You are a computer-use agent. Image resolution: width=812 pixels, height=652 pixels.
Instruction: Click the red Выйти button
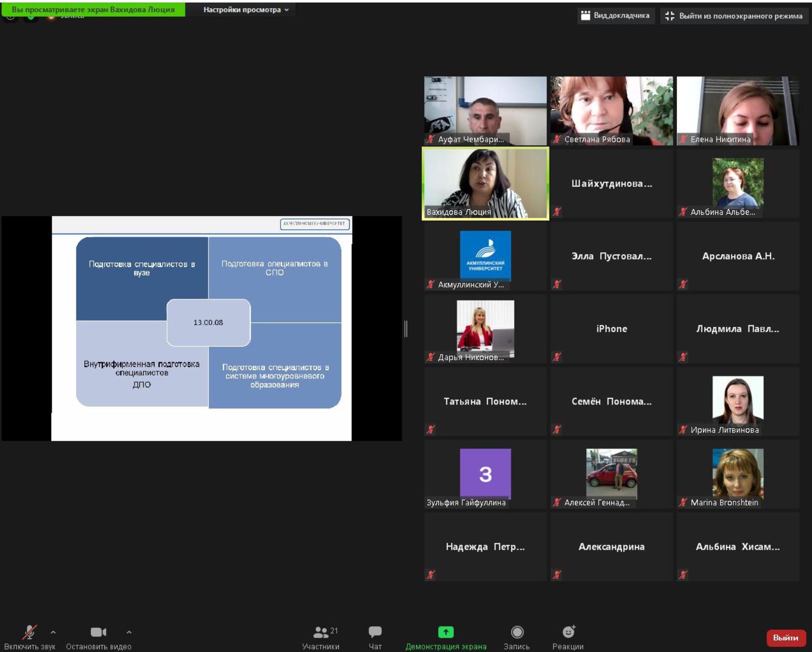786,638
